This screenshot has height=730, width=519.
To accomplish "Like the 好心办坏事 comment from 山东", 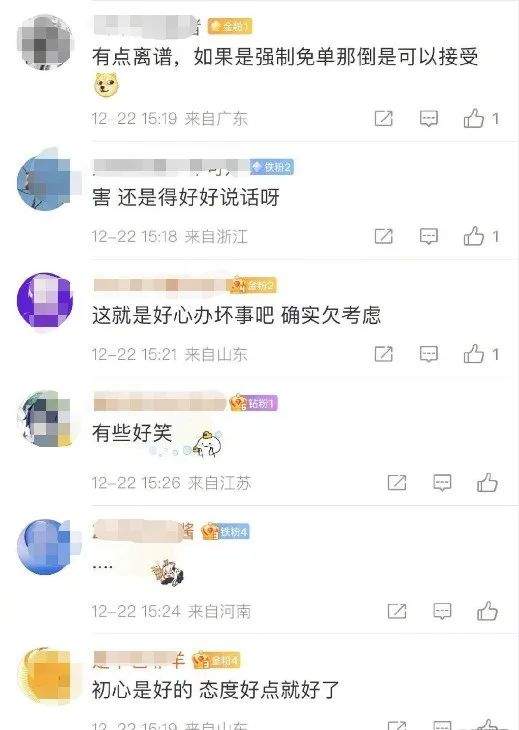I will 474,354.
